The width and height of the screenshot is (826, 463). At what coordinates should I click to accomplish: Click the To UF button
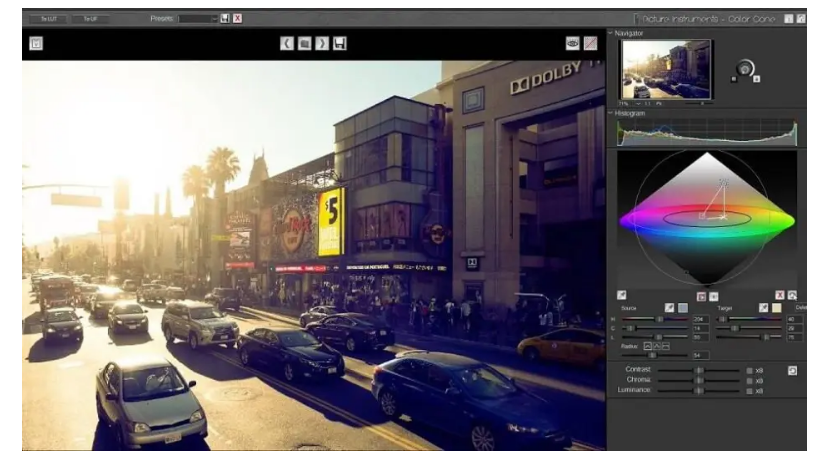click(90, 19)
